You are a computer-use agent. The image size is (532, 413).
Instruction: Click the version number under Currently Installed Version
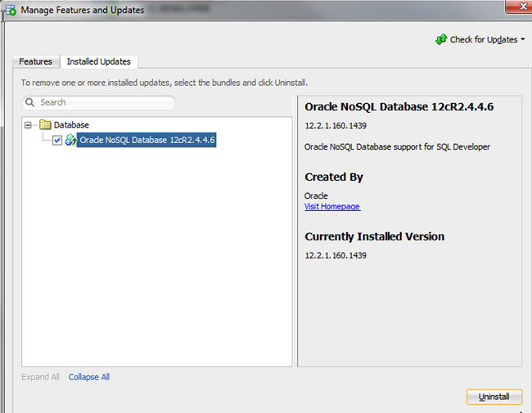pyautogui.click(x=336, y=255)
